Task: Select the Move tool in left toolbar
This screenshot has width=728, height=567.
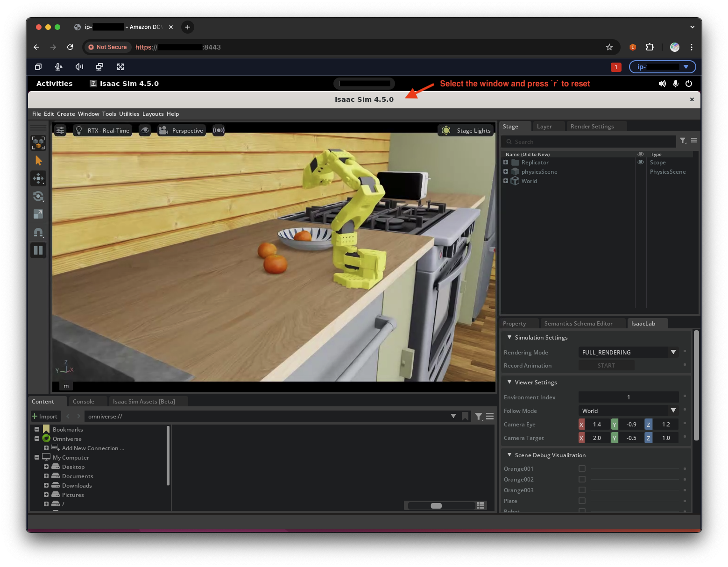Action: [x=38, y=178]
